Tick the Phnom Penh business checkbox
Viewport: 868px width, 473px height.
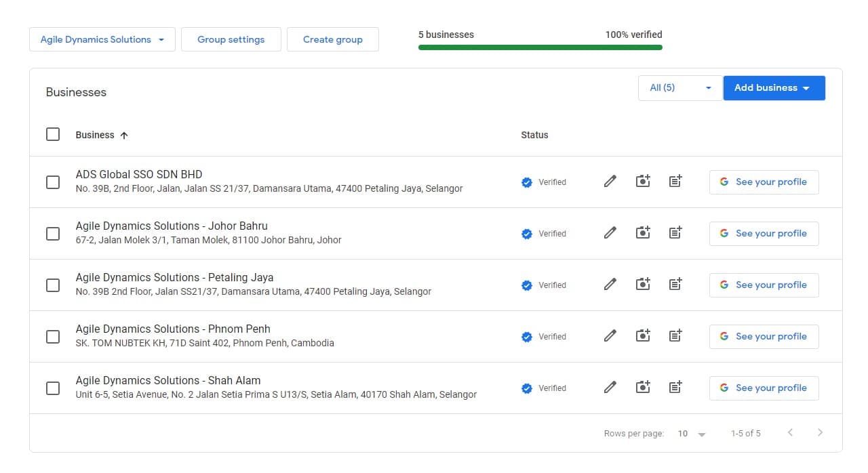pyautogui.click(x=53, y=336)
